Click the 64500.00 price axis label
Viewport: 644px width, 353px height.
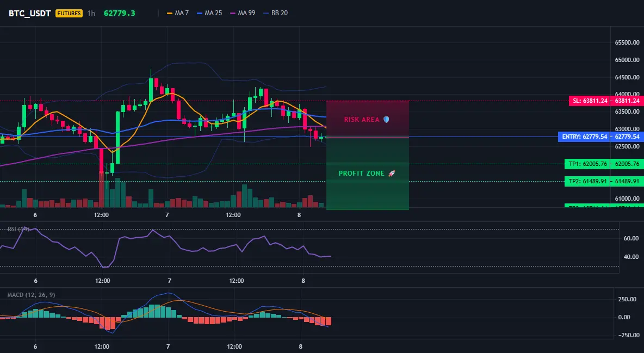(x=627, y=77)
